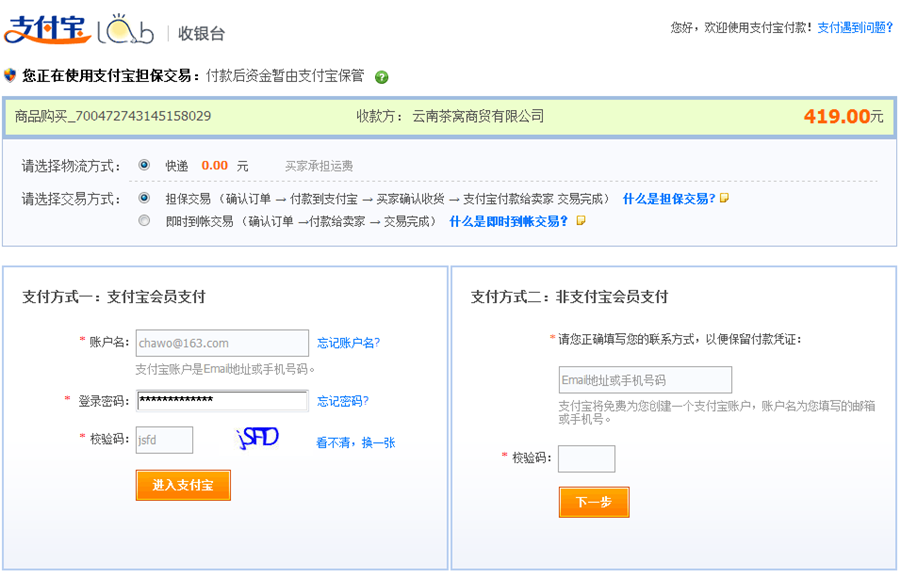900x577 pixels.
Task: Click note icon after 什么是担保交易
Action: tap(725, 198)
